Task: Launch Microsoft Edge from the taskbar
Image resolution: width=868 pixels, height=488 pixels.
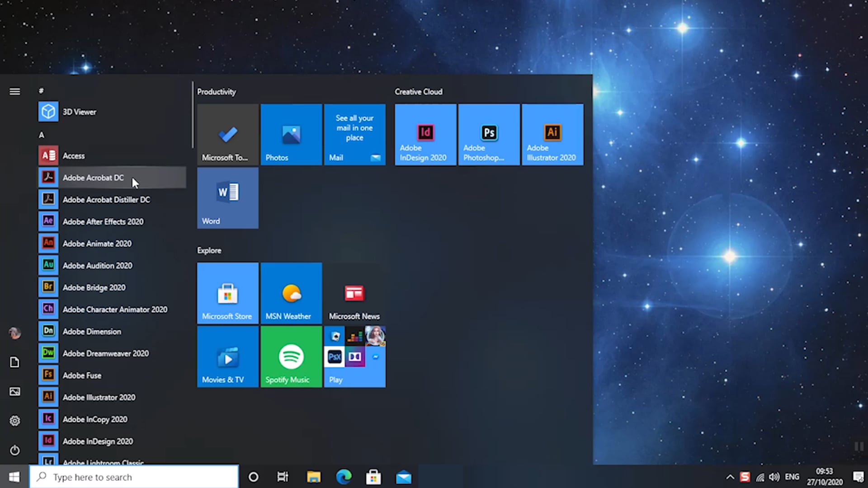Action: click(x=344, y=477)
